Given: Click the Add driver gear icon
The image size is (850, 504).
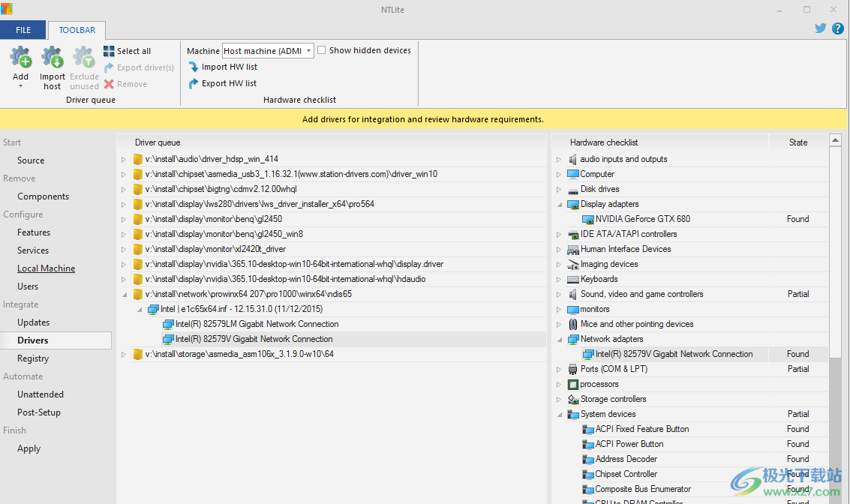Looking at the screenshot, I should (20, 58).
